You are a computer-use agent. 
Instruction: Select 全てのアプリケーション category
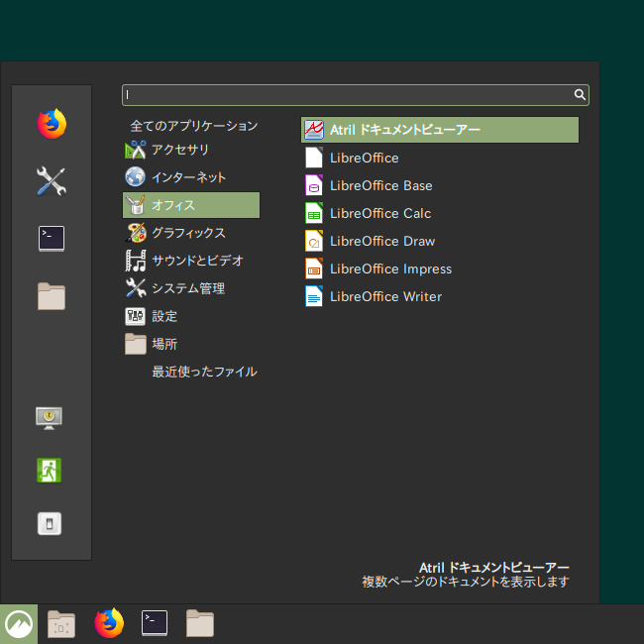point(194,126)
